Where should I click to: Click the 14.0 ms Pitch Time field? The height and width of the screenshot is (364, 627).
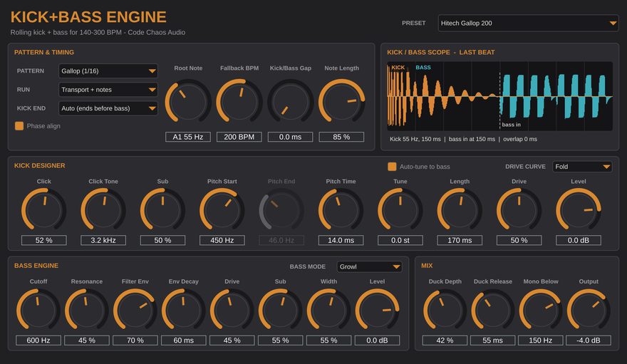(341, 240)
